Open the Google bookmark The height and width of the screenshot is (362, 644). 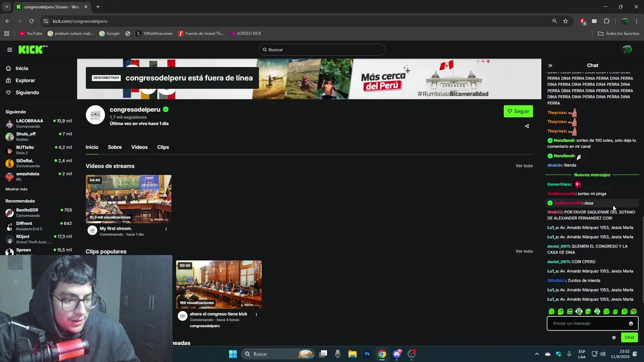(109, 34)
